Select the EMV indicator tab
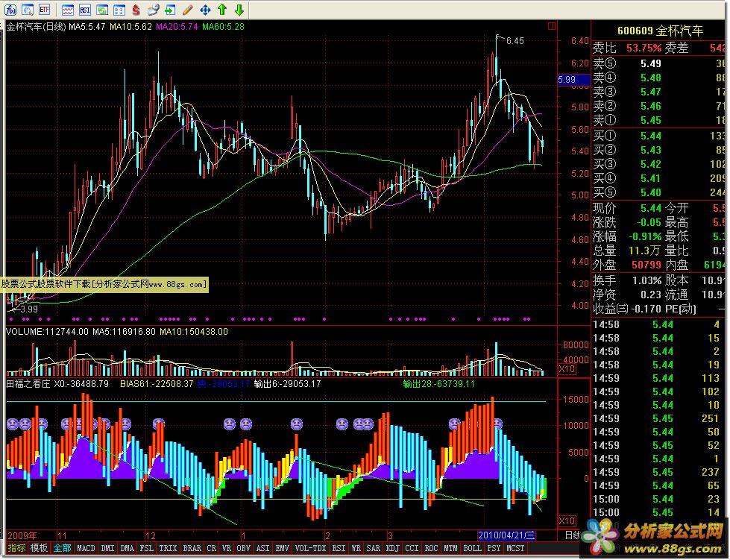Image resolution: width=730 pixels, height=560 pixels. point(283,548)
